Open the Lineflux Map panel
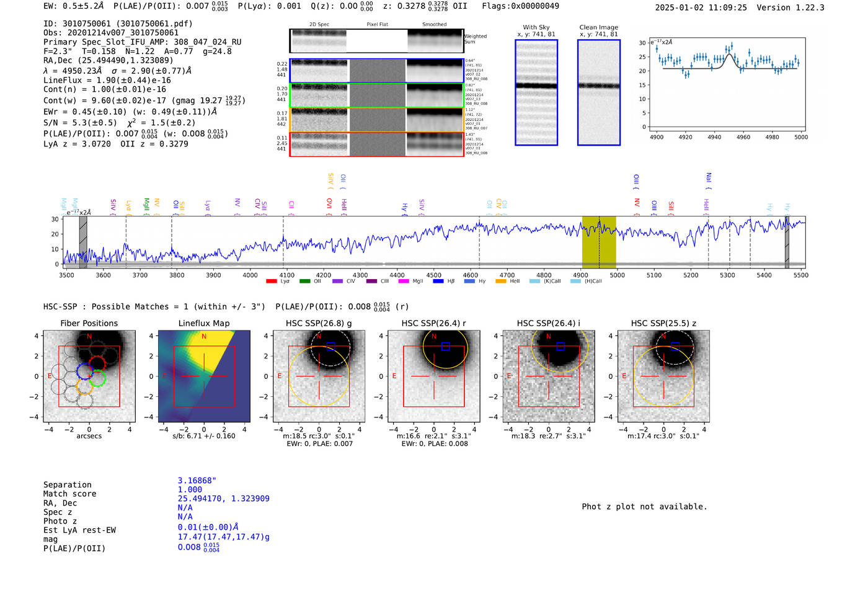Image resolution: width=868 pixels, height=591 pixels. pos(204,376)
